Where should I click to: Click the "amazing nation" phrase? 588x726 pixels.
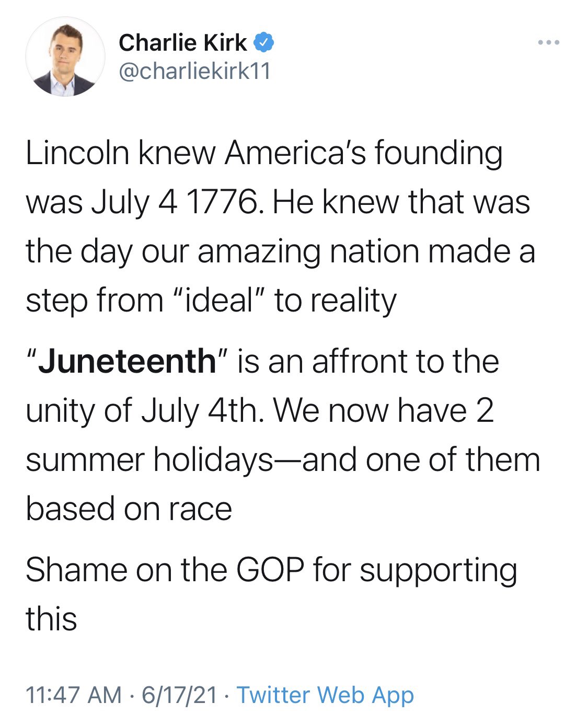(x=308, y=251)
